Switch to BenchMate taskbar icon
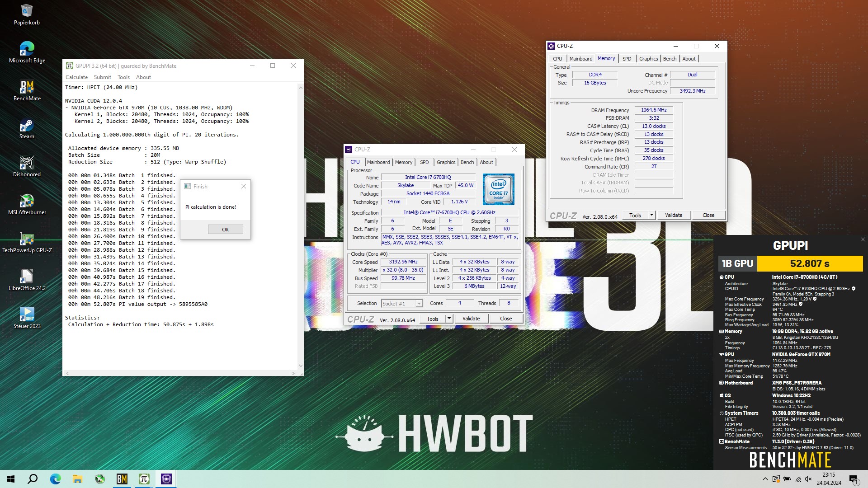 click(x=122, y=479)
